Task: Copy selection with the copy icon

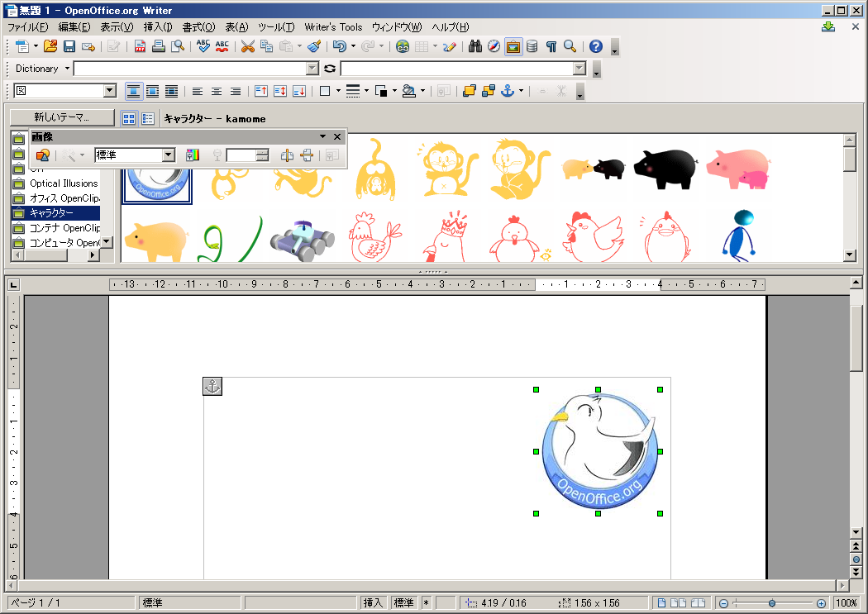Action: tap(266, 46)
